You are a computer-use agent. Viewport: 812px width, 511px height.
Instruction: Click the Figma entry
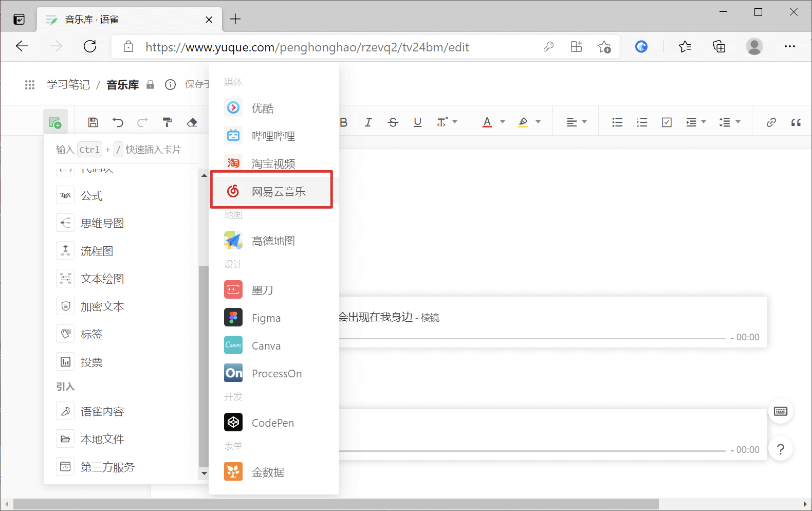coord(274,318)
